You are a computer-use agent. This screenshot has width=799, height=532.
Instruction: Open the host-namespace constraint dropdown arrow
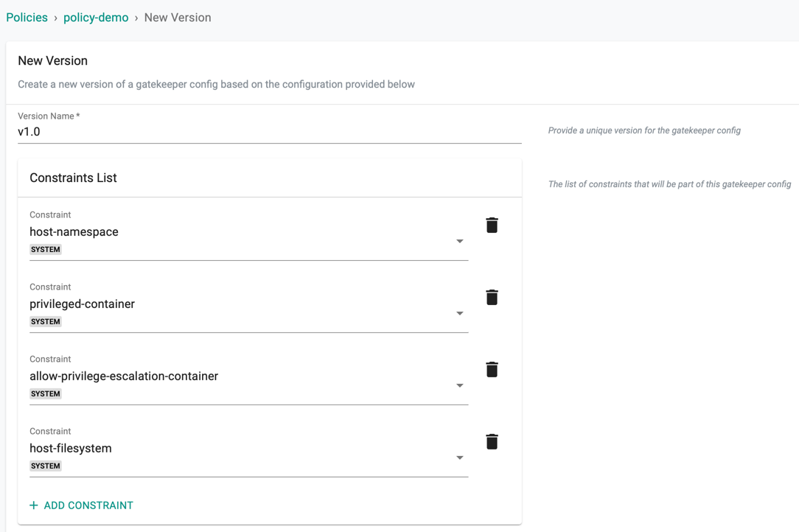click(x=460, y=241)
